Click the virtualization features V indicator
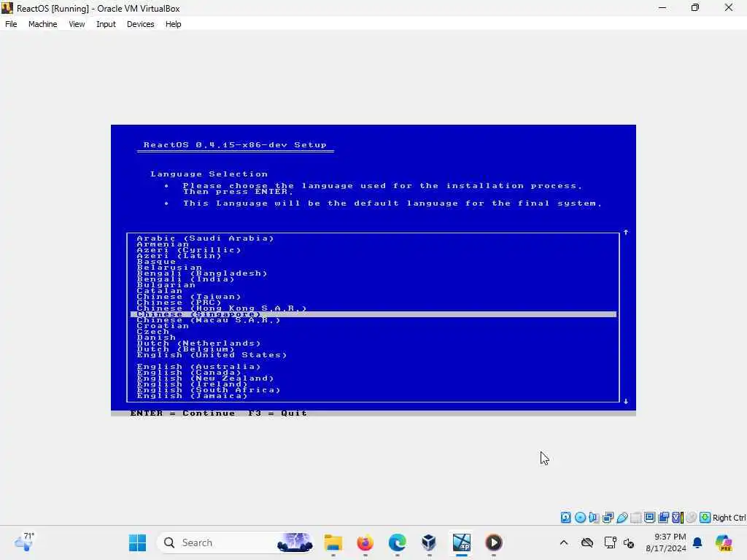Viewport: 747px width, 560px height. [x=678, y=518]
